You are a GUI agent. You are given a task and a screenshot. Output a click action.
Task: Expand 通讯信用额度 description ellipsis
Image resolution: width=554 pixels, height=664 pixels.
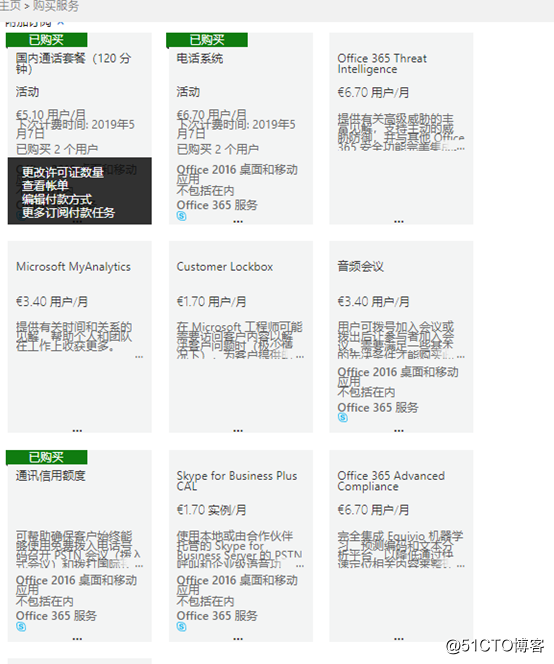(139, 565)
